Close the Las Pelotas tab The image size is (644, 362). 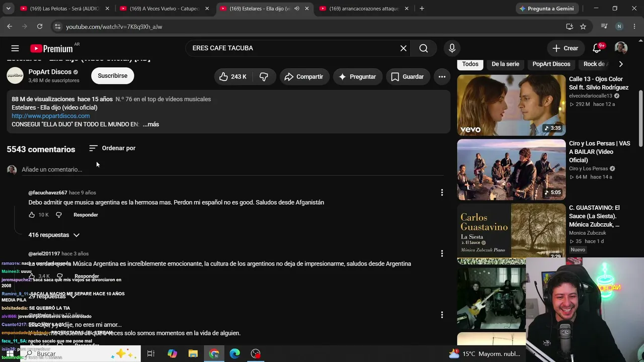[x=107, y=9]
